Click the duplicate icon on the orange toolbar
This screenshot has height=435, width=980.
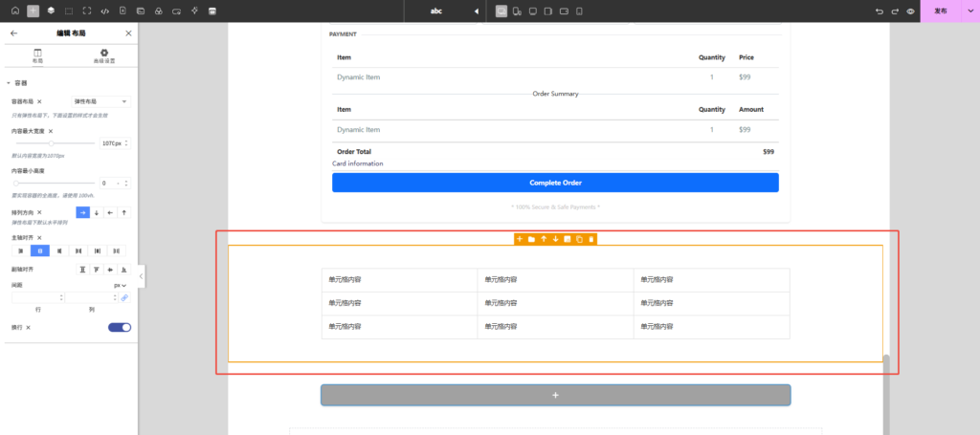tap(579, 239)
